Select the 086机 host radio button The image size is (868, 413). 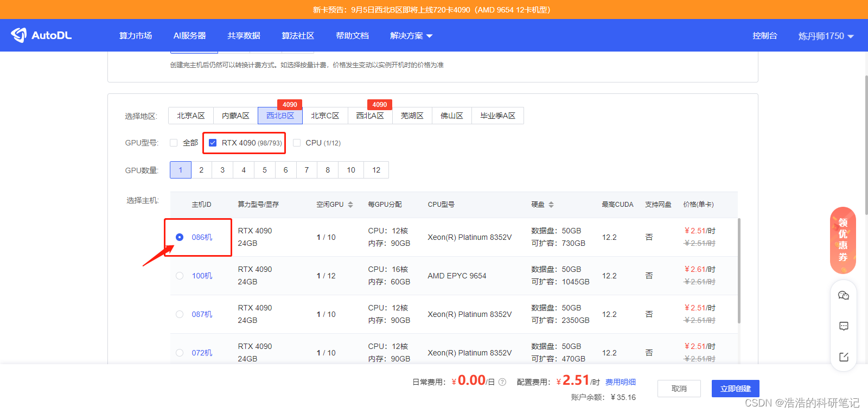[180, 237]
